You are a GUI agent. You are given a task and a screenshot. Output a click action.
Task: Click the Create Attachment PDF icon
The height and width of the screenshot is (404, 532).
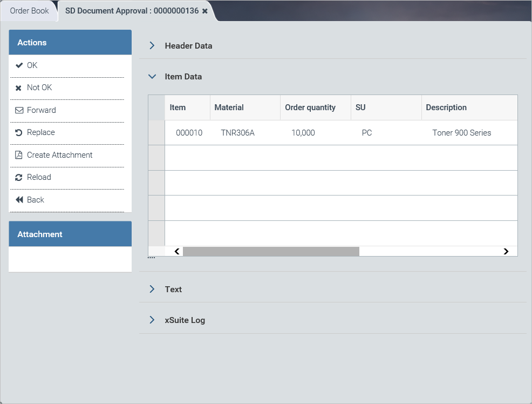point(19,155)
